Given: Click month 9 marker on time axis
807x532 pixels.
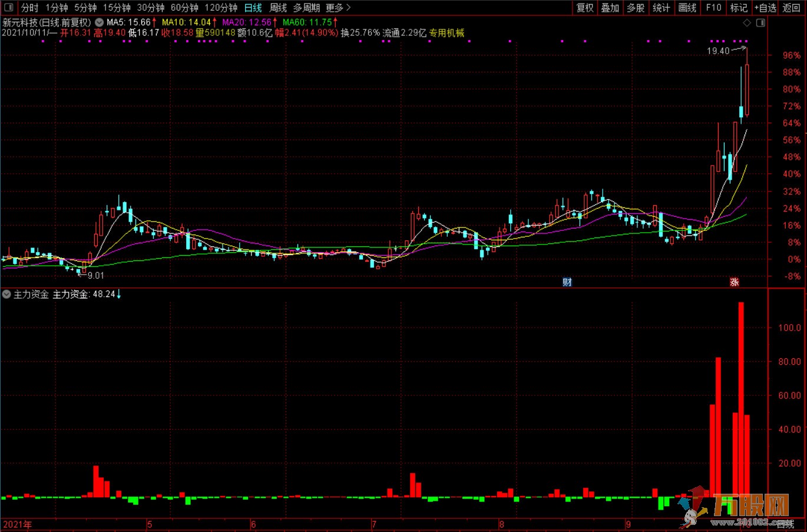Looking at the screenshot, I should coord(628,524).
